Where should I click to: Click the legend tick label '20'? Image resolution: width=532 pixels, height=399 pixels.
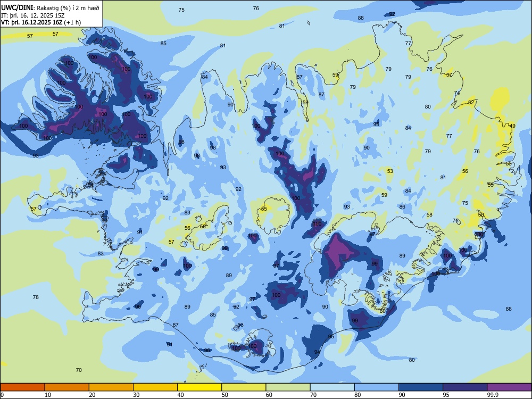(x=92, y=395)
